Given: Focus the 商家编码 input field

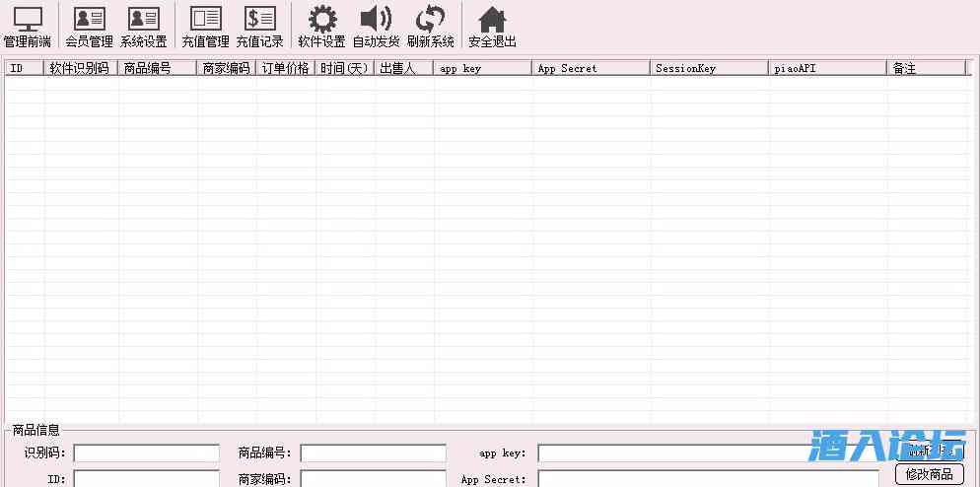Looking at the screenshot, I should tap(373, 479).
